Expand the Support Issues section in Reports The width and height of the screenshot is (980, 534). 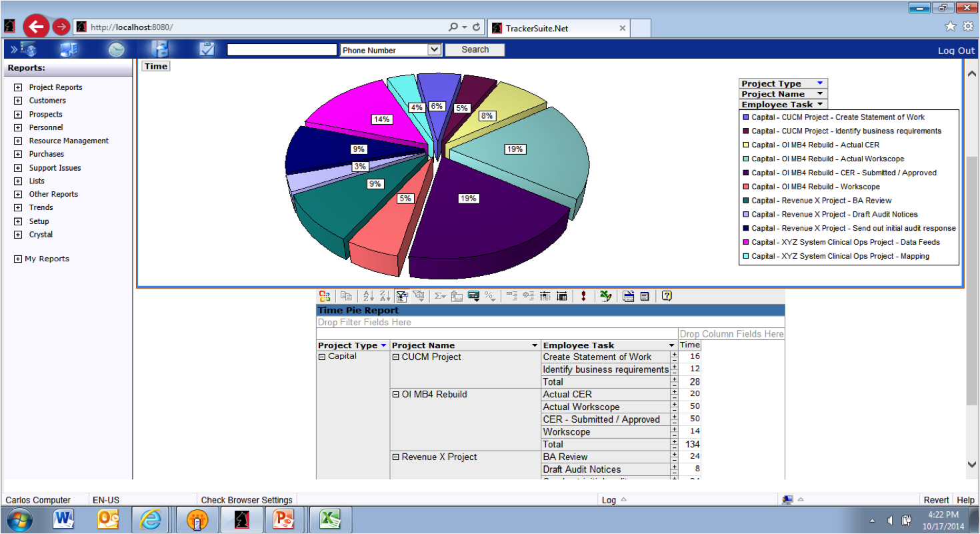pyautogui.click(x=17, y=167)
